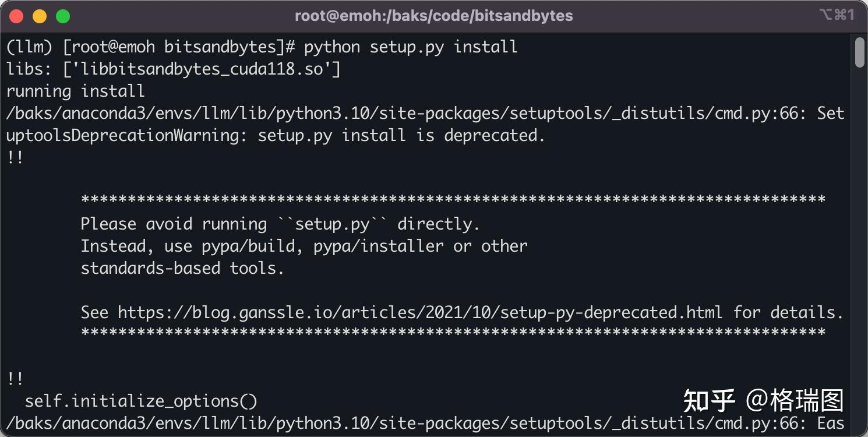
Task: Click the typed command python setup.py install
Action: click(x=411, y=47)
